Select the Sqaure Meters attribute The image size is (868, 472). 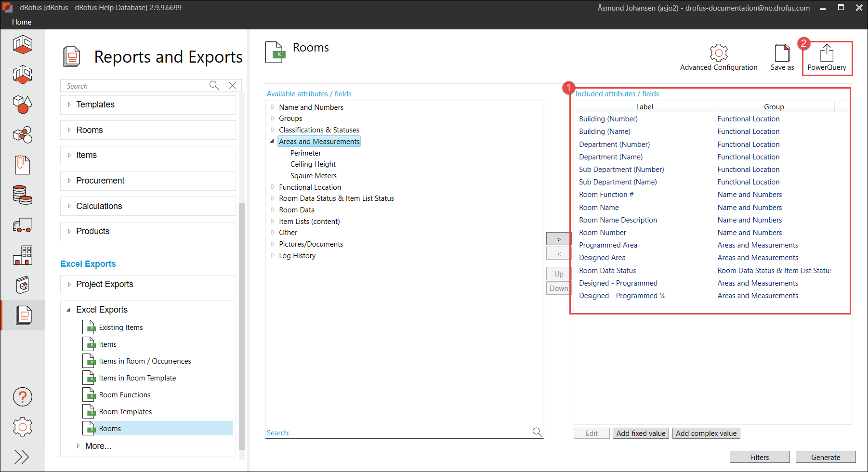pyautogui.click(x=314, y=176)
